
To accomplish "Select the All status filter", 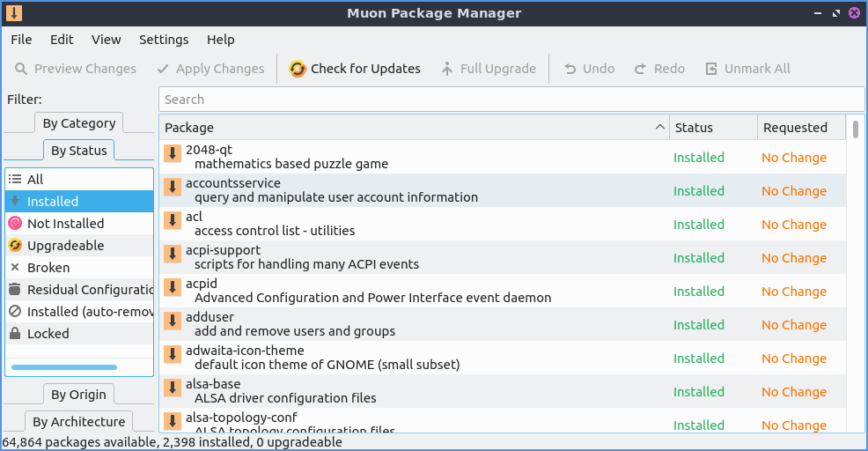I will (x=35, y=180).
